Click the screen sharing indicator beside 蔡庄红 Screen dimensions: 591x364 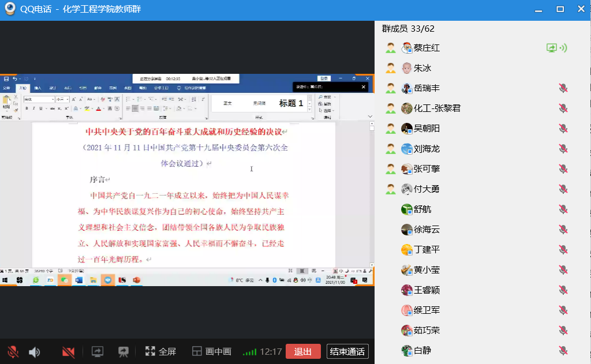(552, 48)
